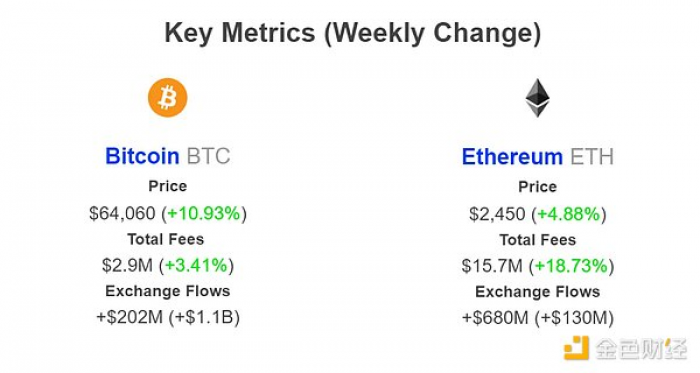Click Bitcoin price value $64,060

122,213
